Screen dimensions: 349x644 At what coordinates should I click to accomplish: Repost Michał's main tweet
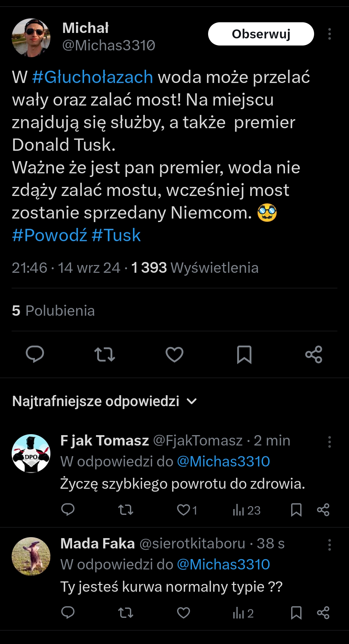pos(105,354)
